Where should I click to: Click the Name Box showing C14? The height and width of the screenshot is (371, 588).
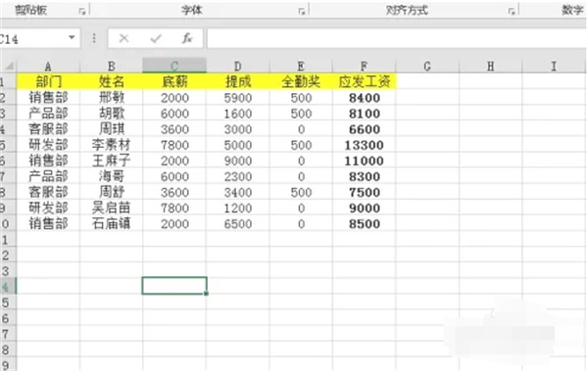tap(39, 38)
